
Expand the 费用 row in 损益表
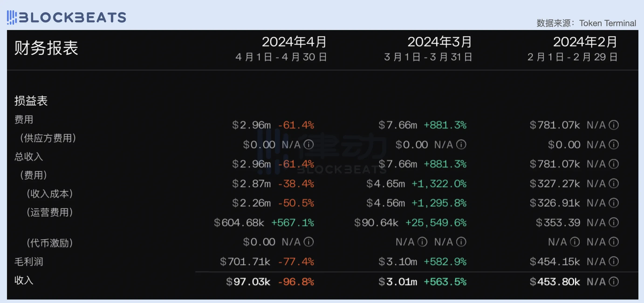[x=24, y=120]
